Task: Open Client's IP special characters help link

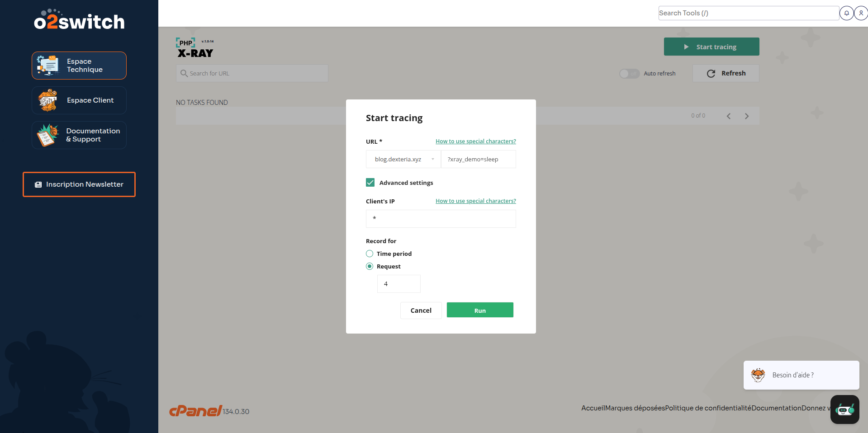Action: [x=476, y=201]
